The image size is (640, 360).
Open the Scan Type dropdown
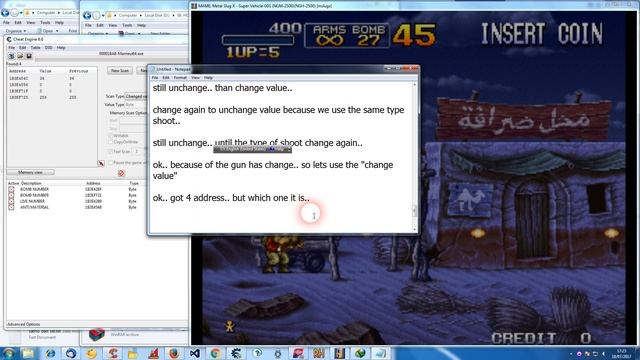pos(136,97)
